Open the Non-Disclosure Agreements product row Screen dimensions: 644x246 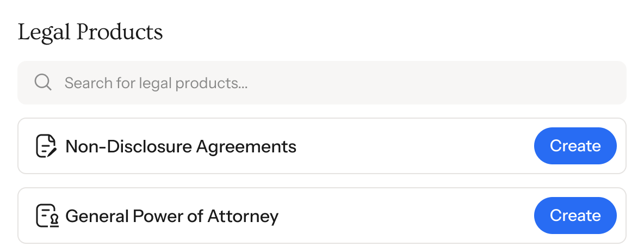pos(381,146)
